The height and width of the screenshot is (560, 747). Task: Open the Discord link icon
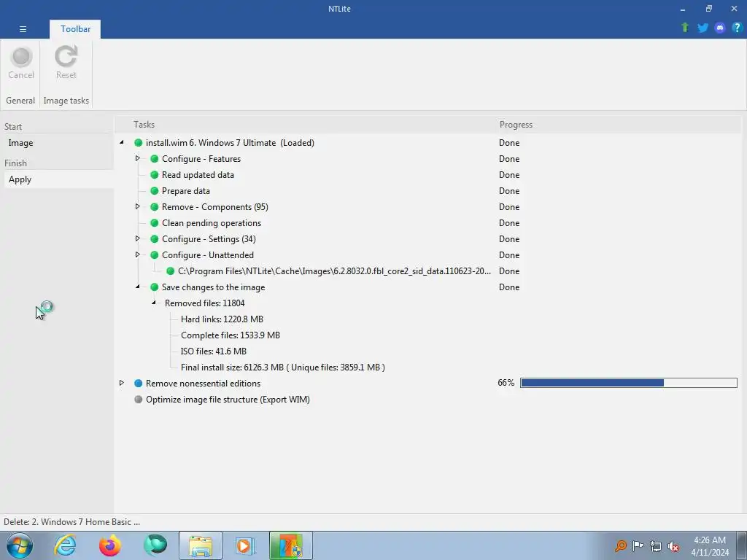(720, 28)
